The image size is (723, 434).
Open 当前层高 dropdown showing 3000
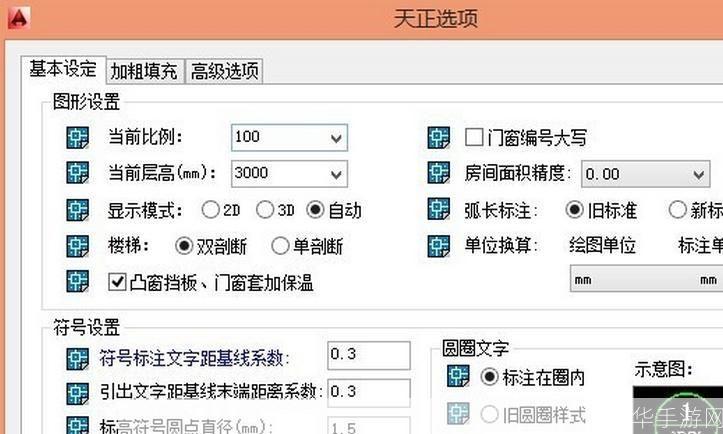coord(289,174)
